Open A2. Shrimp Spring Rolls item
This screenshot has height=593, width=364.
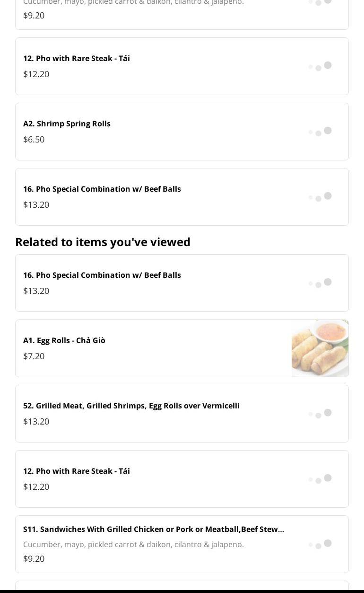pyautogui.click(x=67, y=124)
